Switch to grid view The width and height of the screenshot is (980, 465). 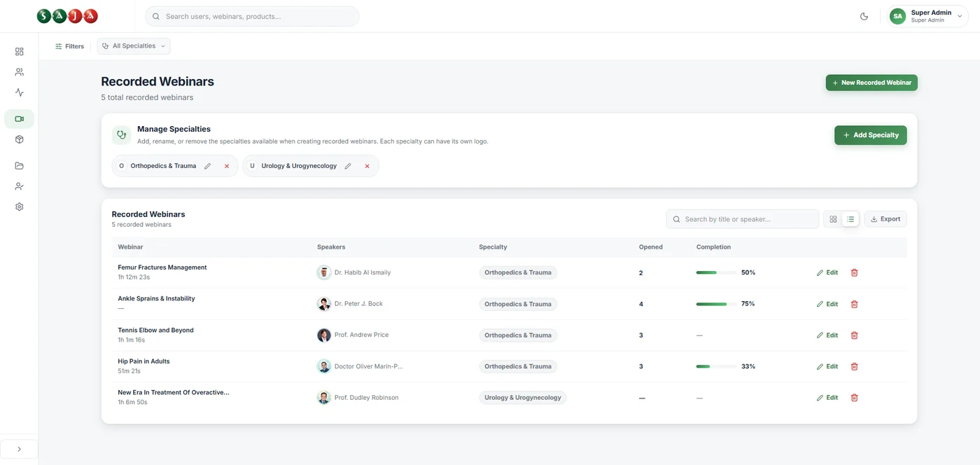833,219
